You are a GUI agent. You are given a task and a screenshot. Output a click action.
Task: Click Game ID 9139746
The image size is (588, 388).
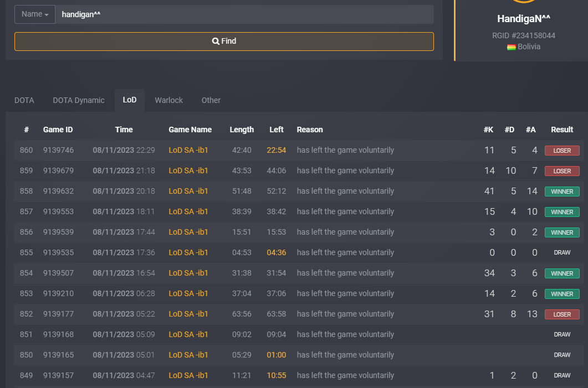point(59,150)
